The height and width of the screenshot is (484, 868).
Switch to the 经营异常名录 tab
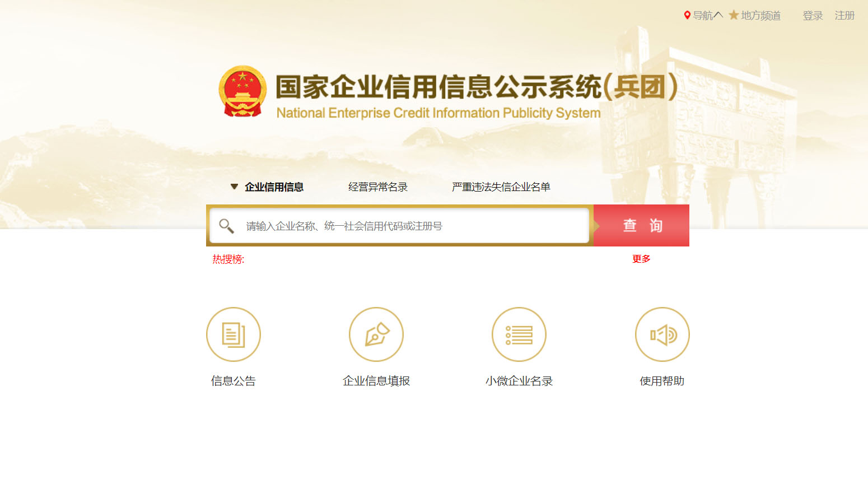click(378, 187)
